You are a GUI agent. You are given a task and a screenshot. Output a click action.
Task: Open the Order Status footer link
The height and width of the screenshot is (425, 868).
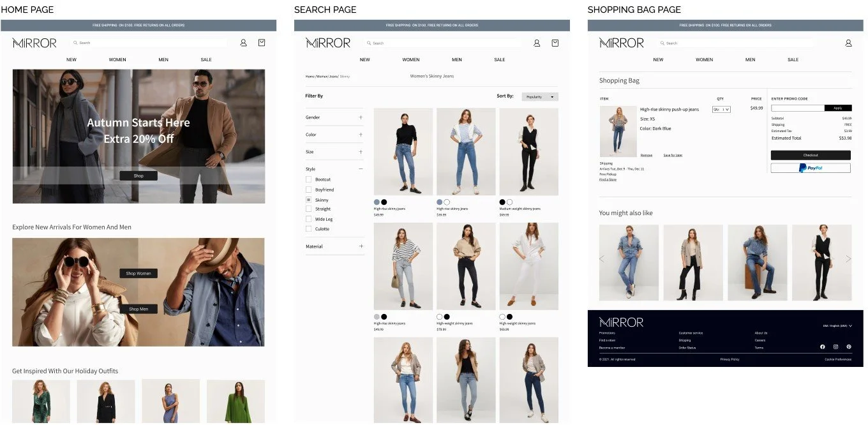(687, 348)
